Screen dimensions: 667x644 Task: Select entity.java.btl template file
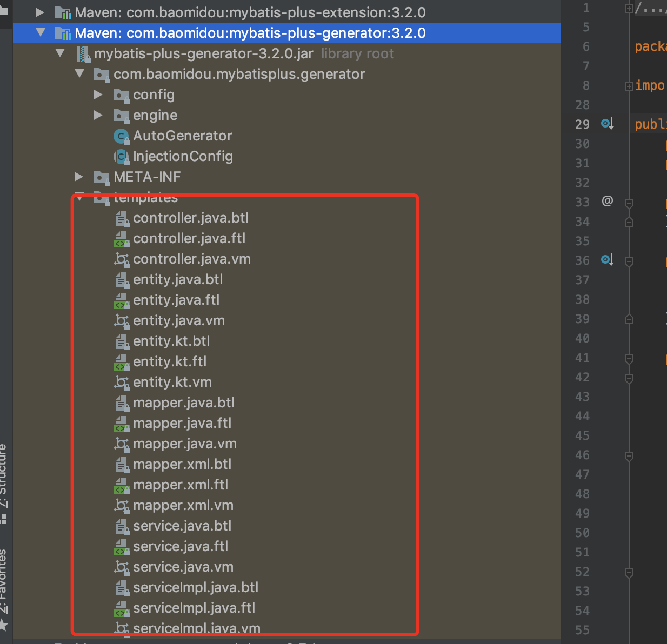pos(178,279)
